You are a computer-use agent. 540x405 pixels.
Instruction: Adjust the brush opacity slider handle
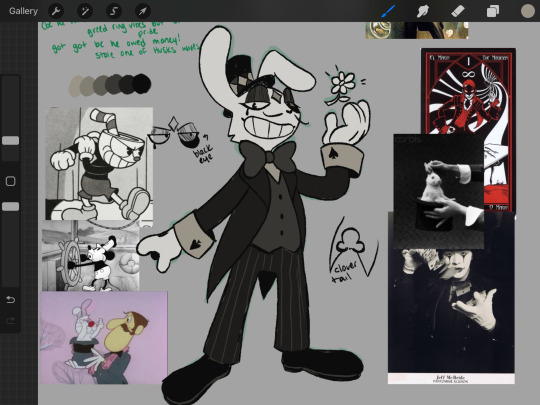[x=11, y=206]
